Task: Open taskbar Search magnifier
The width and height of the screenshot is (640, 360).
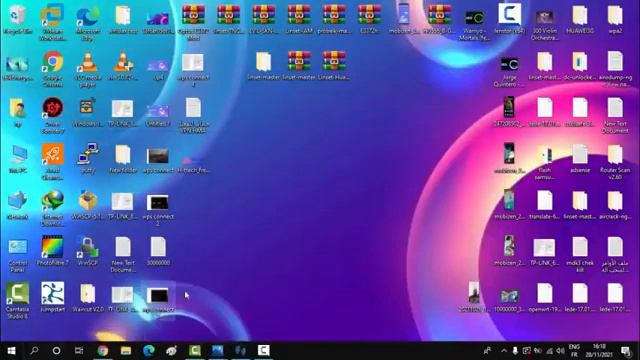Action: [x=34, y=351]
